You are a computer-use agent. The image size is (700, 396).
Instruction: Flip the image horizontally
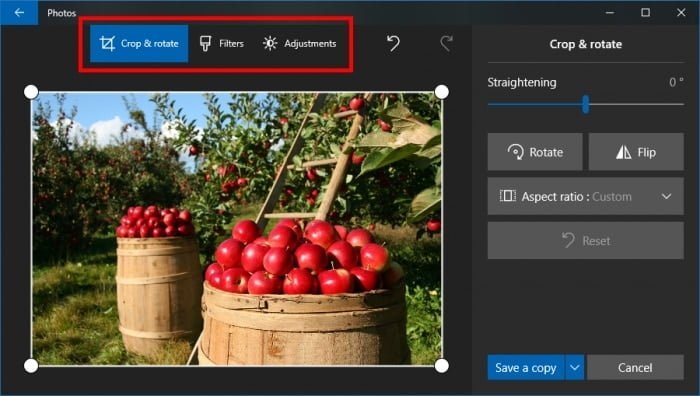tap(636, 152)
